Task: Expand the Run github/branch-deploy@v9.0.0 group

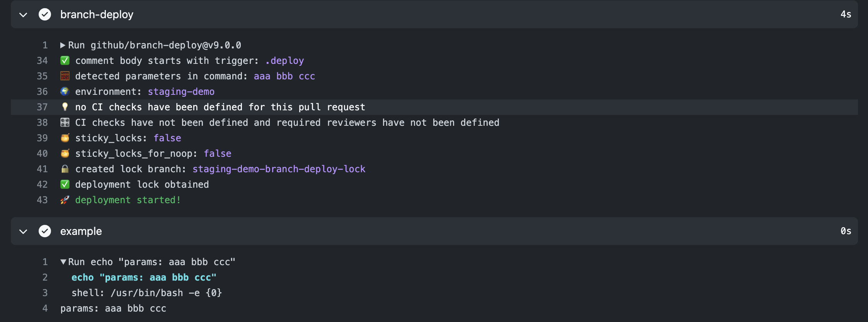Action: pyautogui.click(x=63, y=45)
